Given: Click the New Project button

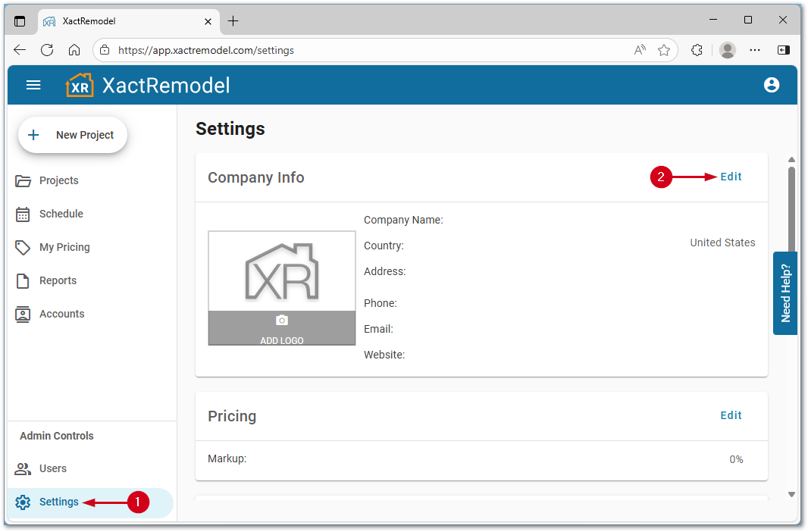Looking at the screenshot, I should click(73, 135).
